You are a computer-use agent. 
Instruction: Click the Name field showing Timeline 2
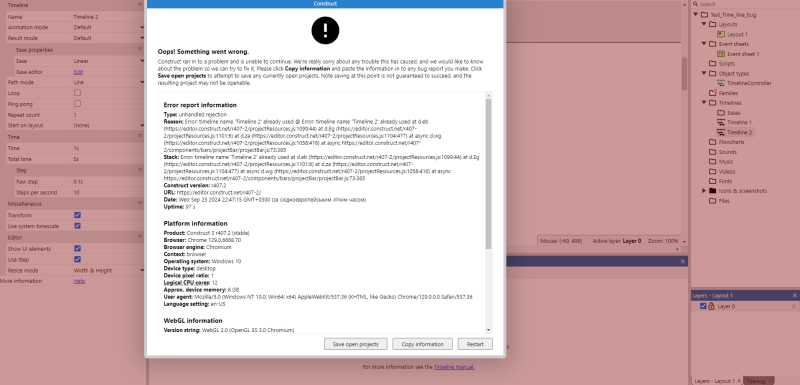[x=108, y=17]
